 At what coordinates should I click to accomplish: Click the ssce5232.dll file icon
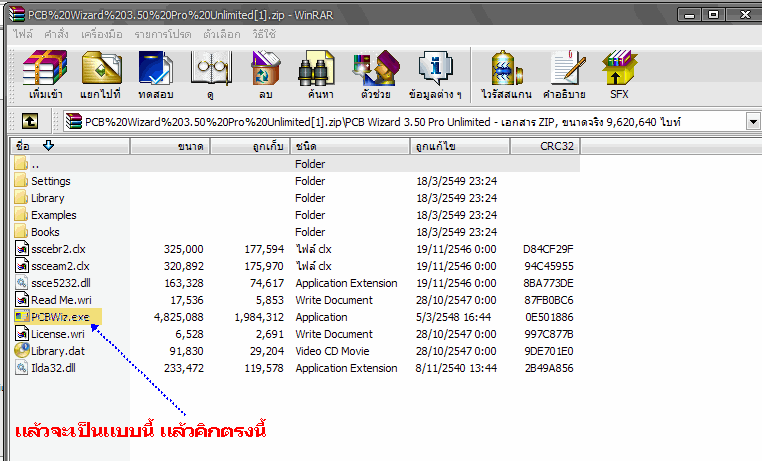click(x=22, y=283)
